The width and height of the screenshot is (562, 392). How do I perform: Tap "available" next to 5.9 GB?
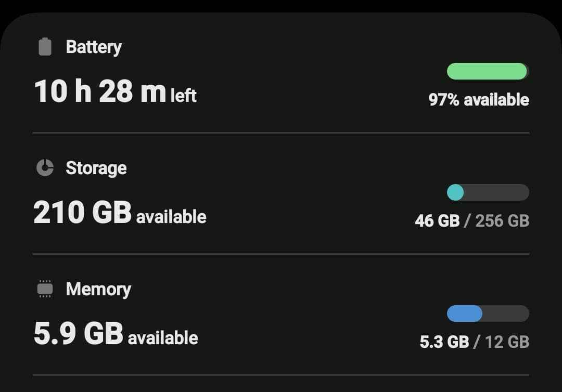[163, 338]
